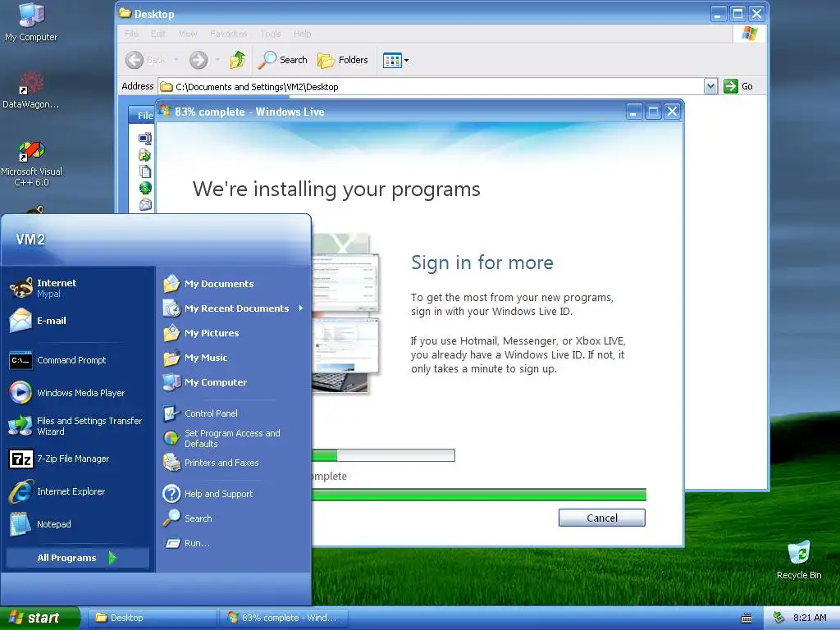Open Set Program Access and Defaults

pyautogui.click(x=234, y=438)
